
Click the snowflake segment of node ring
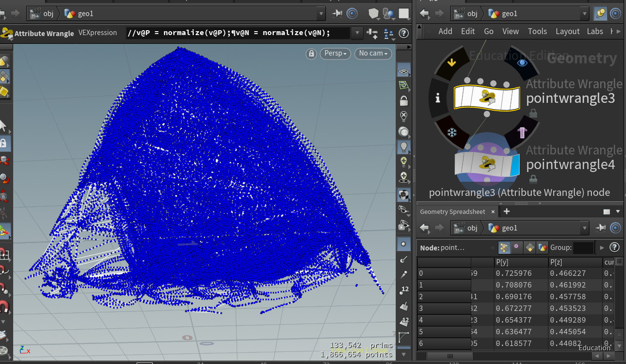coord(452,132)
